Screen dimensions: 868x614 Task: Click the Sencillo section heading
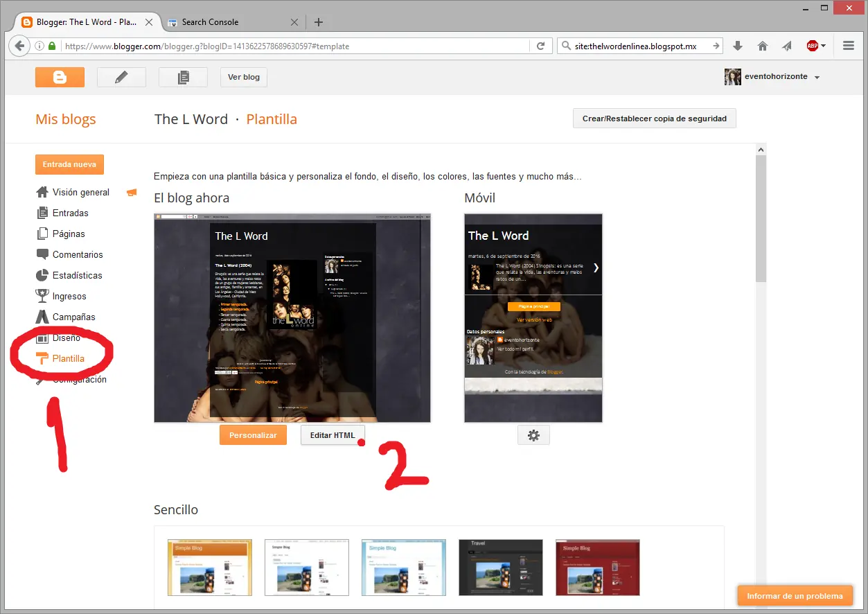[176, 509]
